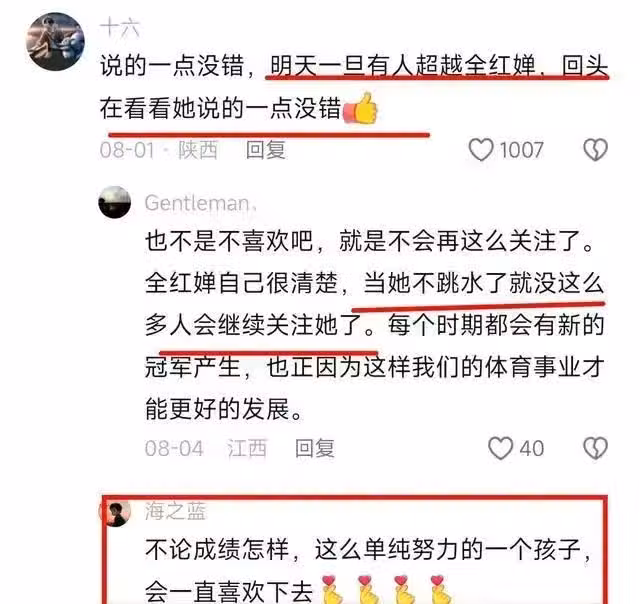Open username 海之蓝

pos(176,511)
